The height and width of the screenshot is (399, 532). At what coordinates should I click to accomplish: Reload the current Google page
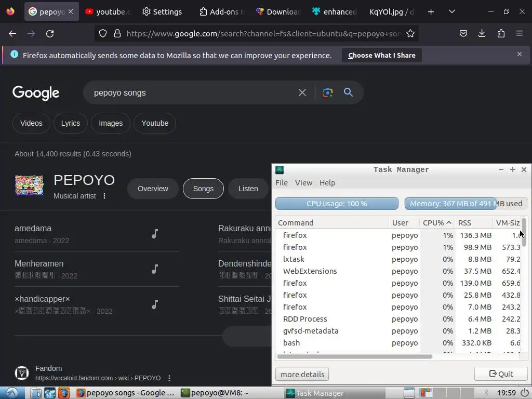pyautogui.click(x=50, y=34)
